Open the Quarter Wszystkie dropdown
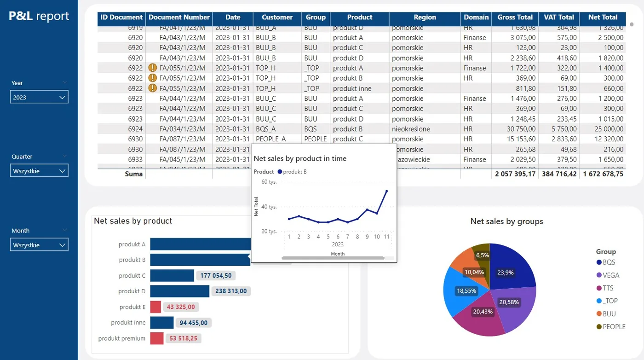The height and width of the screenshot is (360, 644). pos(39,171)
